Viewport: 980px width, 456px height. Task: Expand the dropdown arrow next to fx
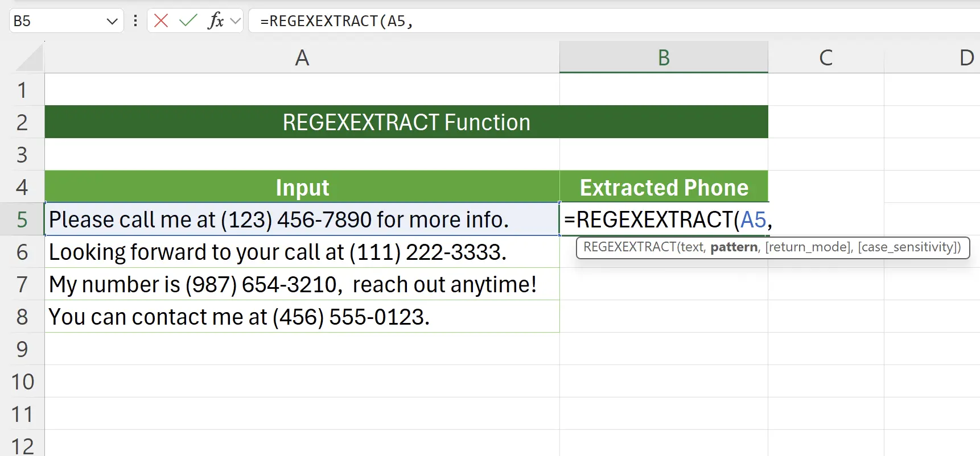pyautogui.click(x=236, y=22)
